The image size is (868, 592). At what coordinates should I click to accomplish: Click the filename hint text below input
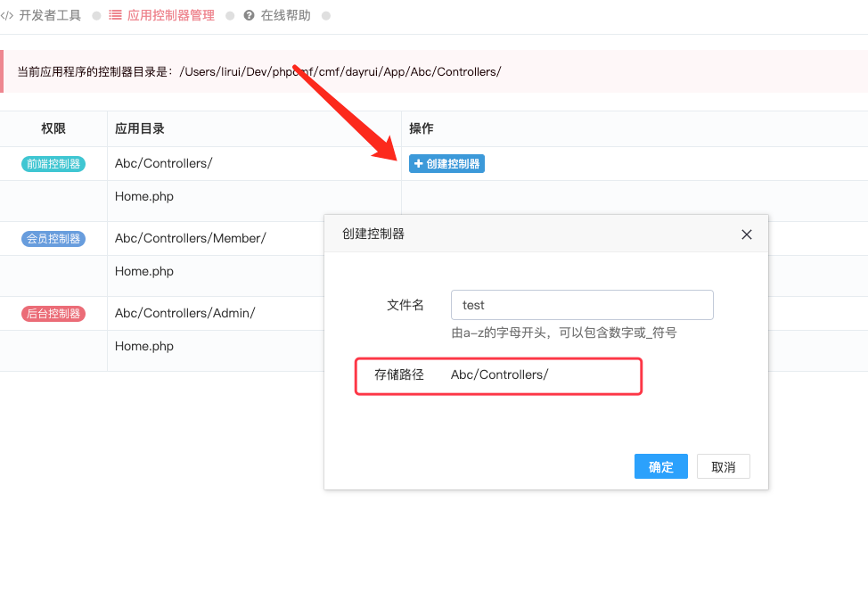pos(563,333)
